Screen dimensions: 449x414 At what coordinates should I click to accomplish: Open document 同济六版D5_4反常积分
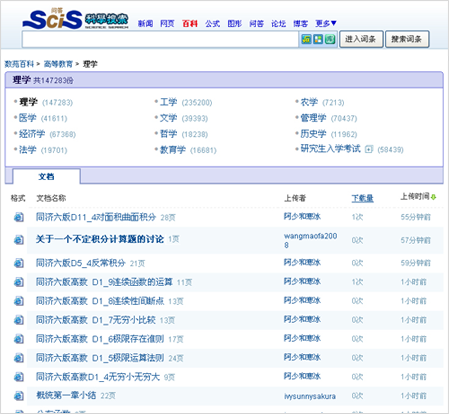(x=81, y=263)
